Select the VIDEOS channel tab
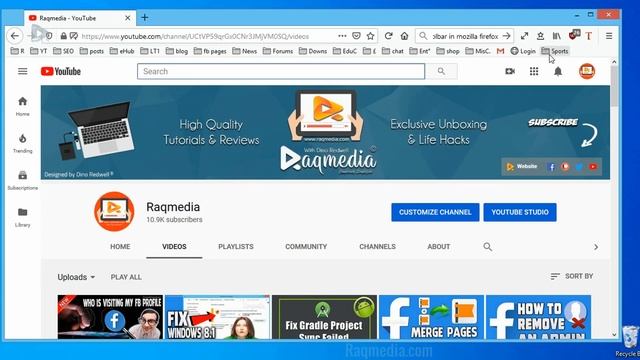The height and width of the screenshot is (360, 640). (x=174, y=247)
